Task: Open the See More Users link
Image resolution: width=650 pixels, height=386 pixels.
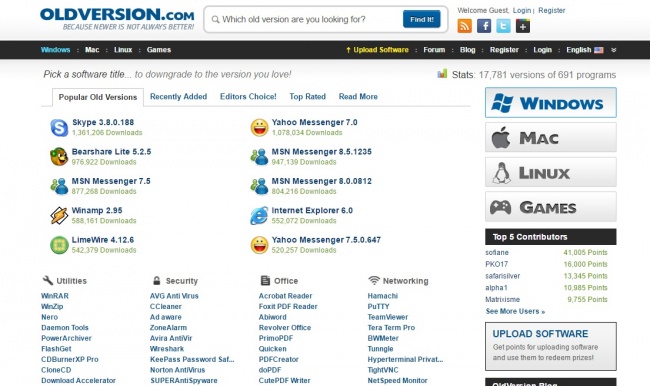Action: [x=515, y=311]
